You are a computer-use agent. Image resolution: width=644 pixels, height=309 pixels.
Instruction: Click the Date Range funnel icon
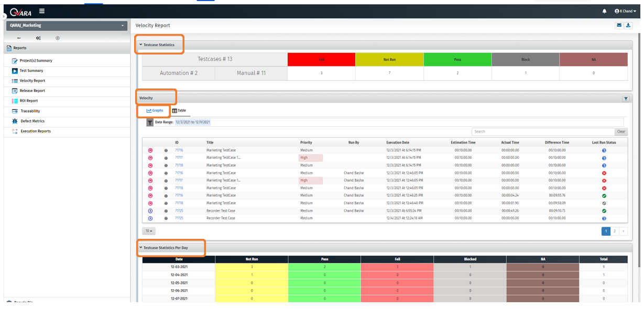[150, 122]
